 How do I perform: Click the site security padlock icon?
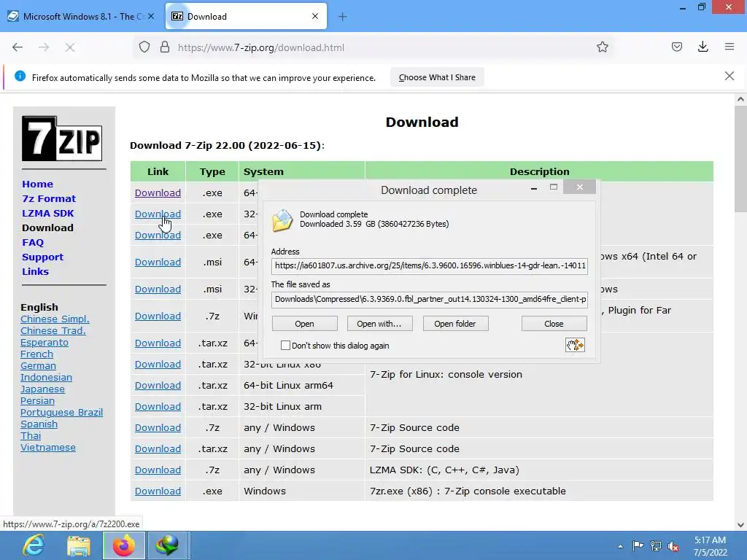tap(165, 47)
